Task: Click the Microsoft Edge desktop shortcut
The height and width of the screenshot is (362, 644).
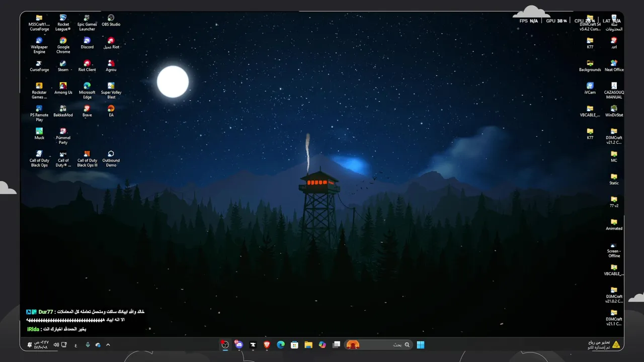Action: [x=87, y=90]
